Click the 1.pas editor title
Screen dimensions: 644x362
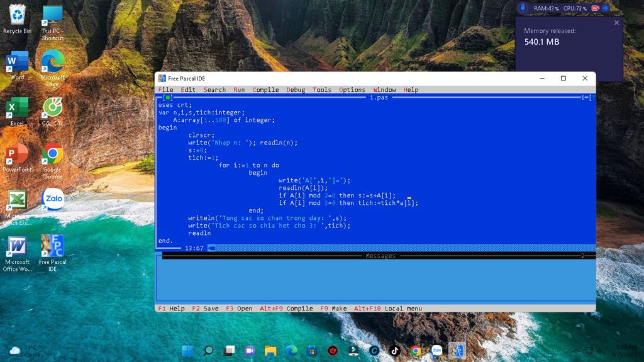point(379,97)
